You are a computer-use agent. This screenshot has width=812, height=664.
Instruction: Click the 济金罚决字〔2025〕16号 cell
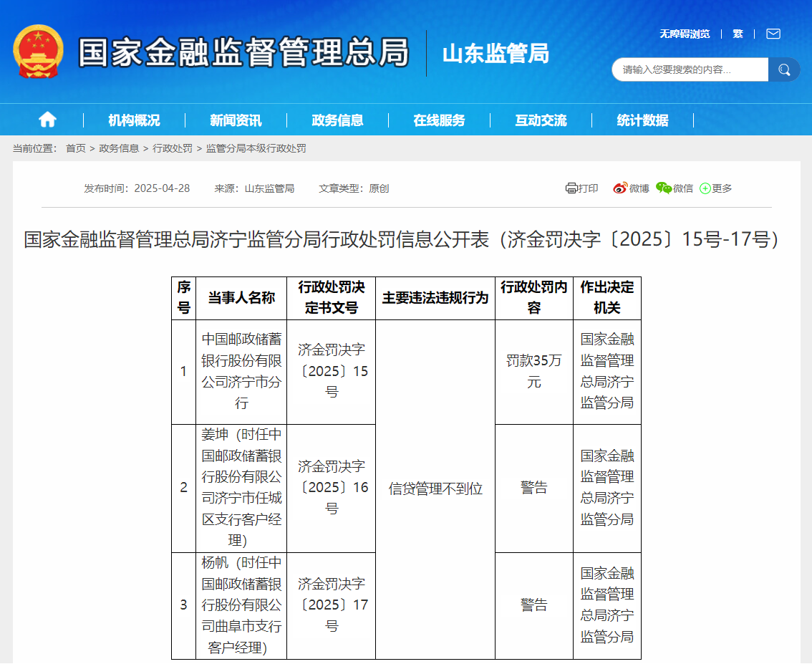pyautogui.click(x=332, y=487)
